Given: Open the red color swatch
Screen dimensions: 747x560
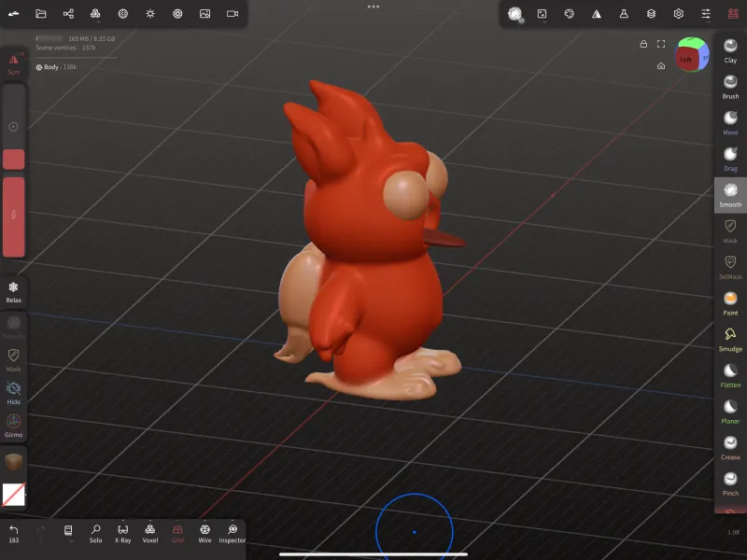Looking at the screenshot, I should click(13, 159).
